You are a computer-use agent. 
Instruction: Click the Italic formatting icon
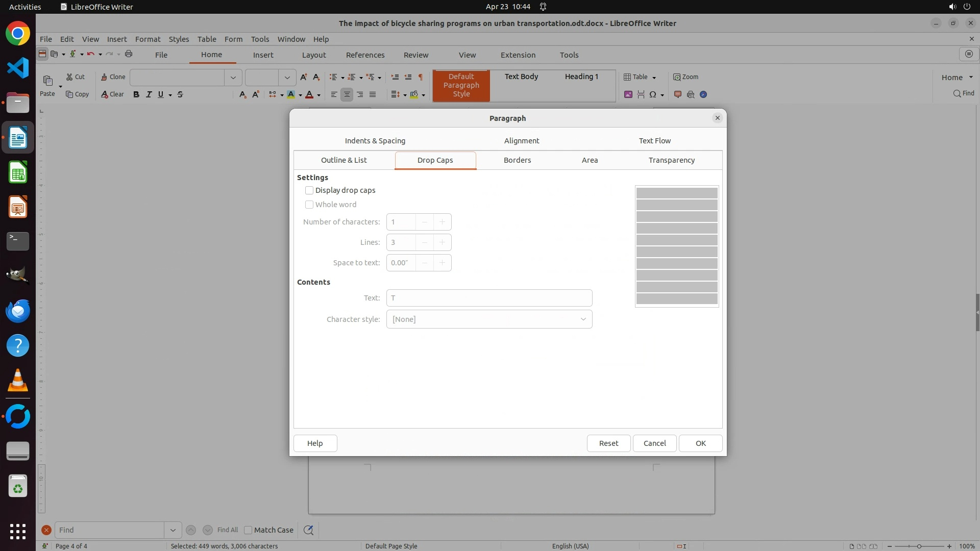(149, 94)
